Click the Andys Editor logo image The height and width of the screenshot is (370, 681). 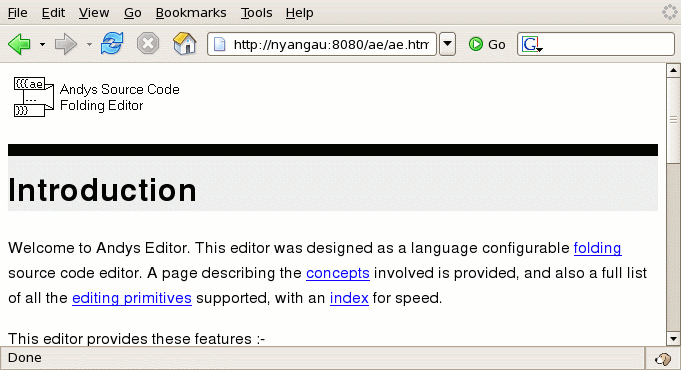[34, 97]
